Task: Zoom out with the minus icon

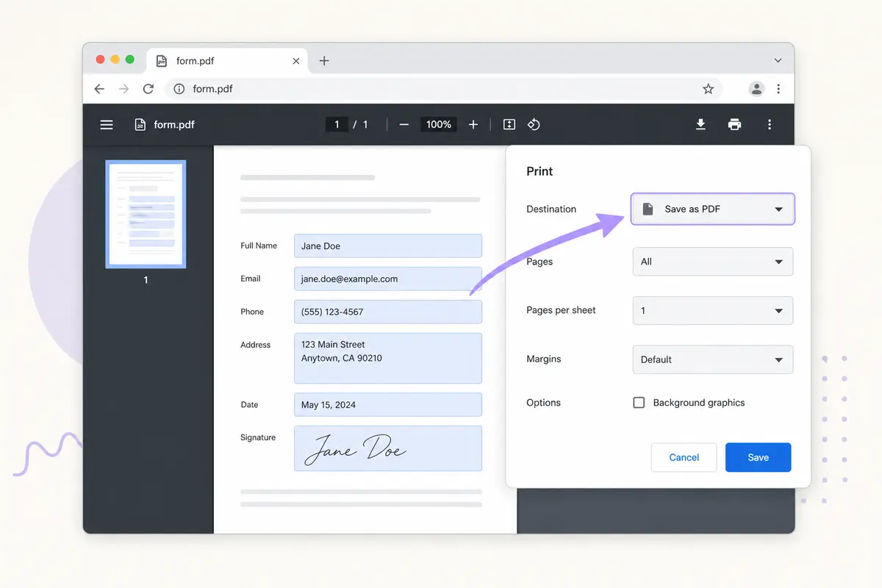Action: (x=404, y=125)
